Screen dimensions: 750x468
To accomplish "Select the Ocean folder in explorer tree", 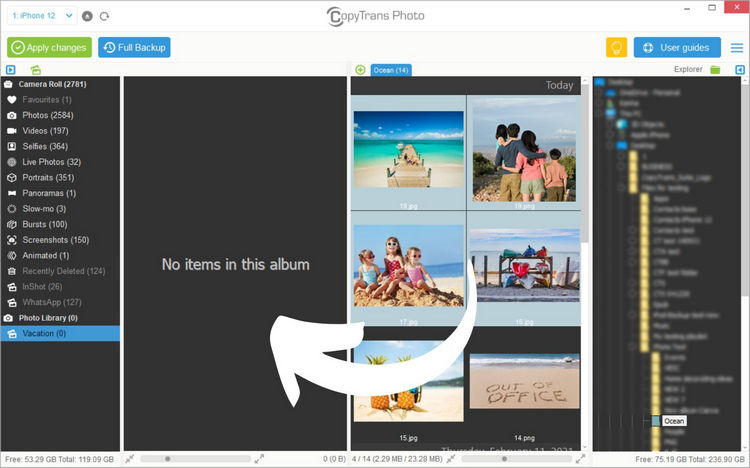I will tap(674, 421).
